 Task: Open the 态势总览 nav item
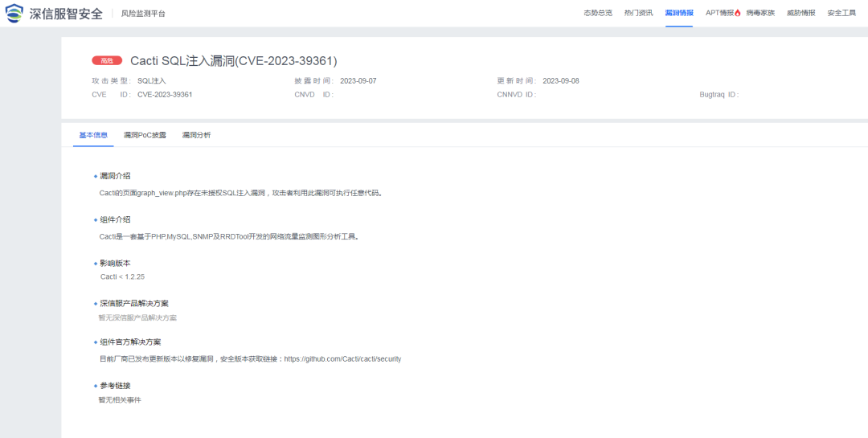(598, 14)
